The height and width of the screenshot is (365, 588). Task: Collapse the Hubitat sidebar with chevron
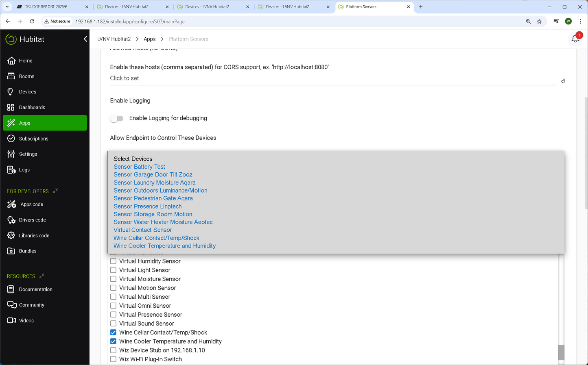(x=85, y=39)
